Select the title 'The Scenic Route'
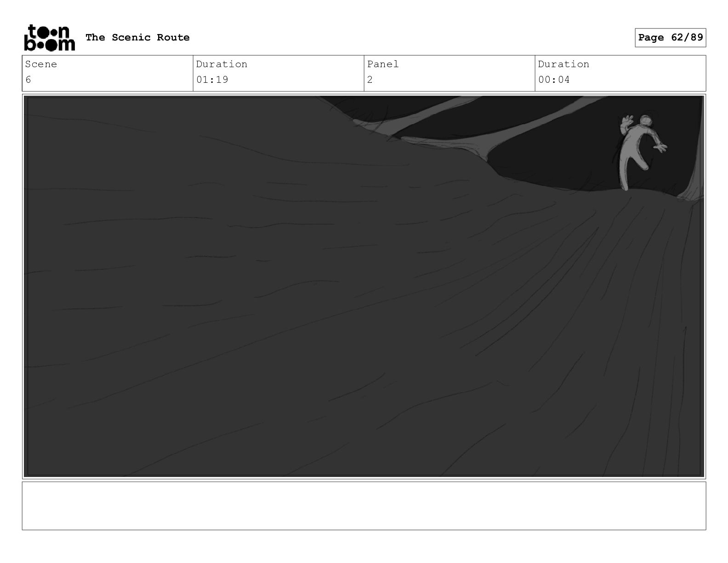The height and width of the screenshot is (563, 728). [x=137, y=37]
